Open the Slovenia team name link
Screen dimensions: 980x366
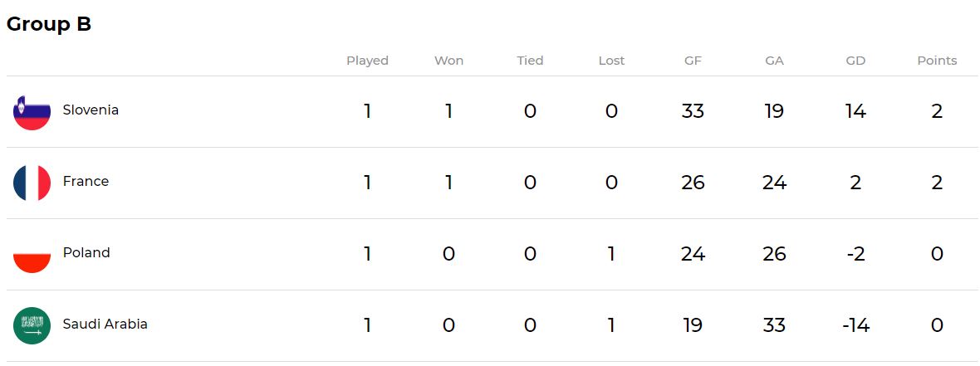click(91, 110)
